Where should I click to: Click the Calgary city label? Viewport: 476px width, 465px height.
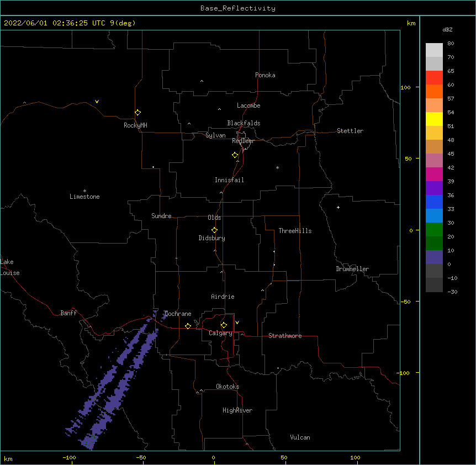pyautogui.click(x=220, y=333)
